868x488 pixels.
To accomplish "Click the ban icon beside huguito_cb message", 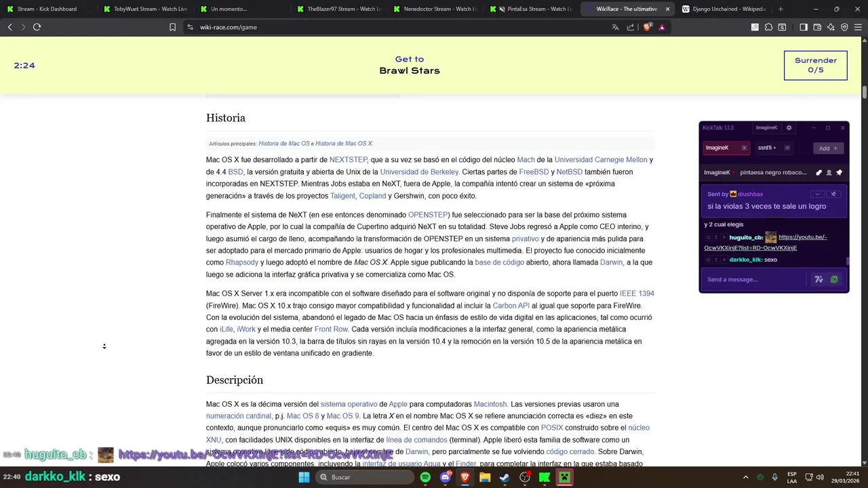I will 708,237.
